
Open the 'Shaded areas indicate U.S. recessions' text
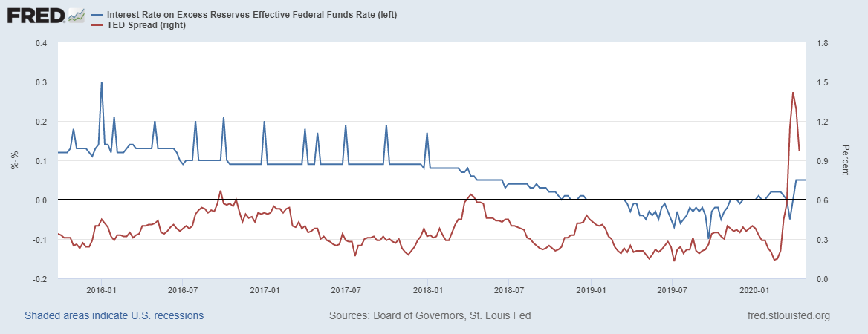[x=114, y=315]
